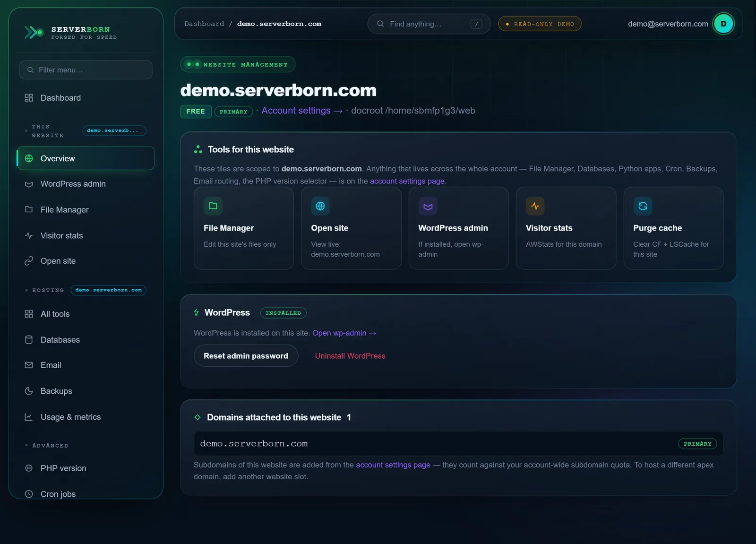Image resolution: width=756 pixels, height=544 pixels.
Task: Click the Visitor stats tile pulse icon
Action: pos(535,206)
